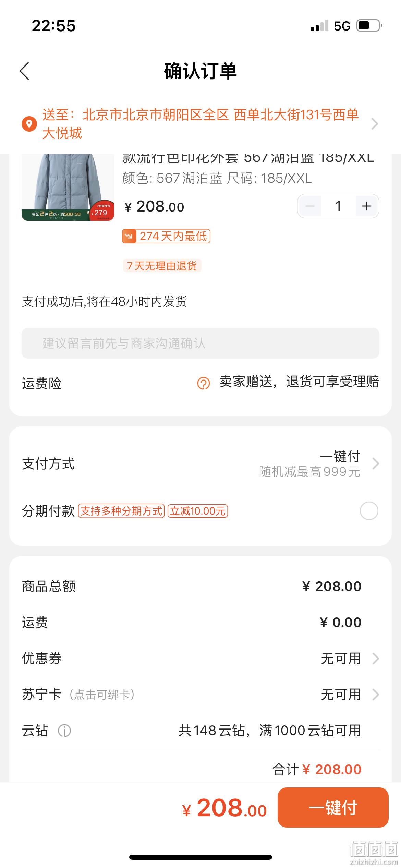Tap the blue jacket product thumbnail
Screen dimensions: 401x868
pos(68,187)
